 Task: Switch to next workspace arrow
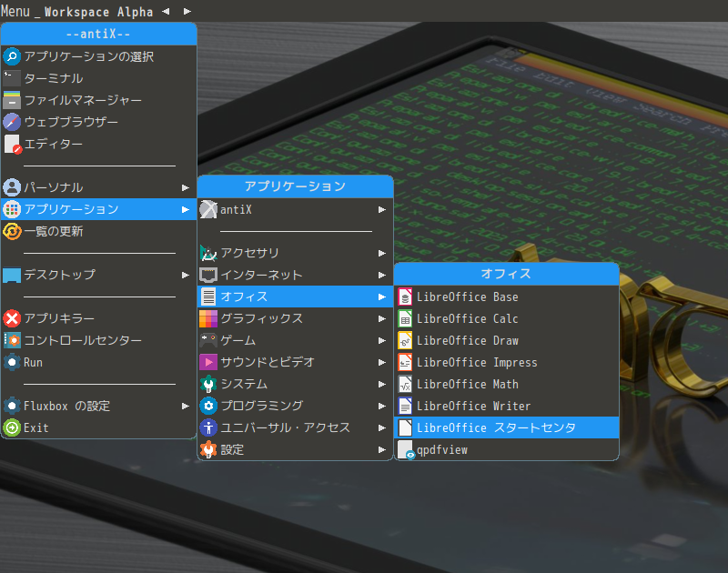[187, 11]
